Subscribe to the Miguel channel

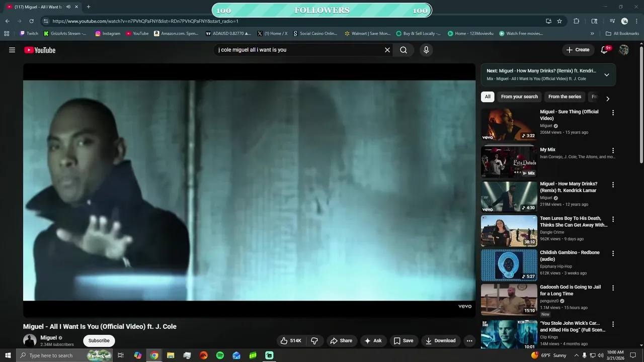coord(99,341)
